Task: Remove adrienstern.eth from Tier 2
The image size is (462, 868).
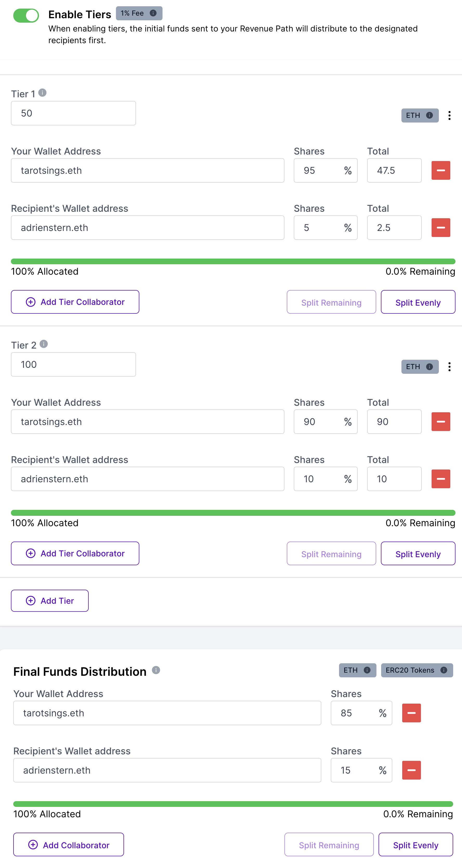Action: (440, 479)
